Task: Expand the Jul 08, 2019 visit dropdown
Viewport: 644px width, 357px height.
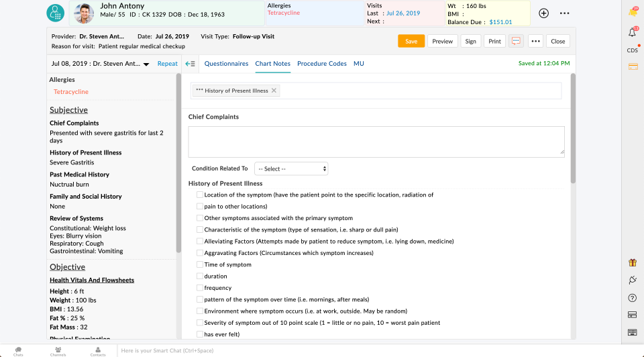Action: pos(146,64)
